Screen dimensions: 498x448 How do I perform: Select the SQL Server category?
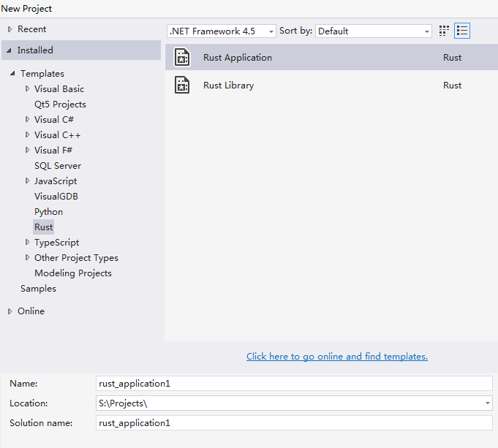58,166
